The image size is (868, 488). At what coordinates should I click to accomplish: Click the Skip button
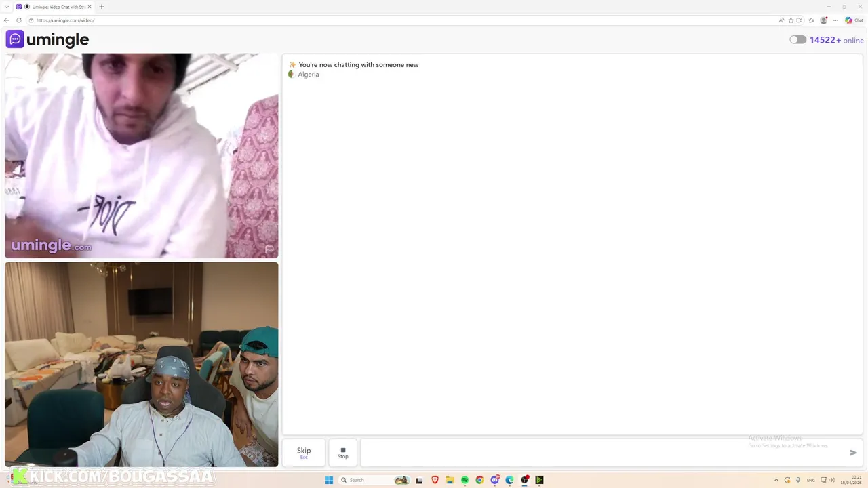coord(304,453)
